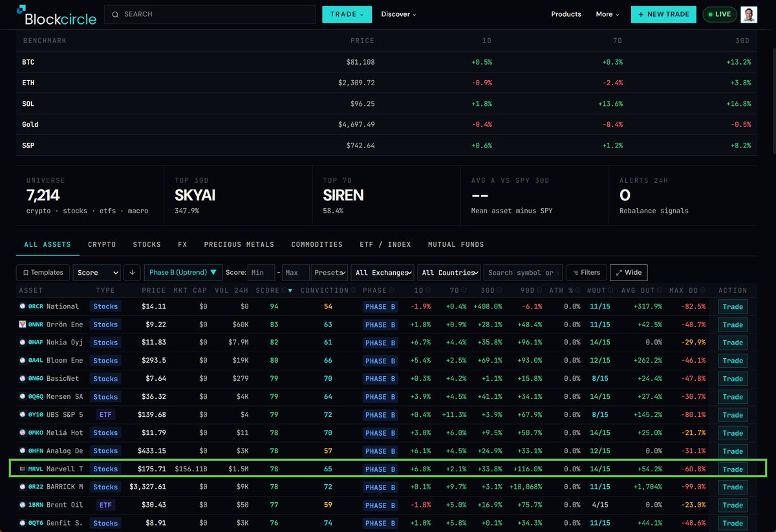
Task: Click the 0R22 BARRICK asset icon
Action: (23, 487)
